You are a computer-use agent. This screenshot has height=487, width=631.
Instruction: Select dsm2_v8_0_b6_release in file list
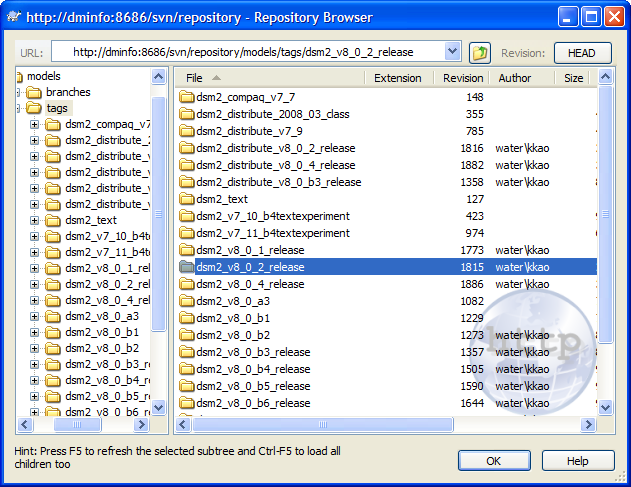[253, 403]
